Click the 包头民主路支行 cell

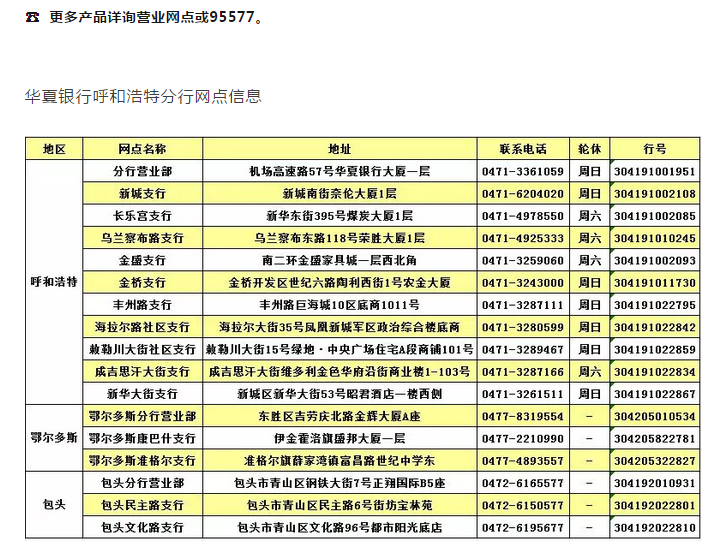[x=143, y=505]
